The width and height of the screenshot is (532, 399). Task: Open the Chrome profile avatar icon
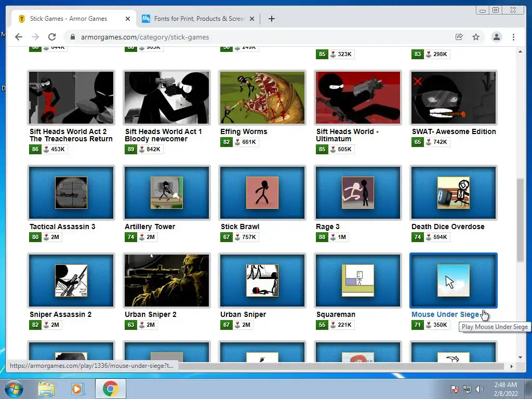[496, 37]
